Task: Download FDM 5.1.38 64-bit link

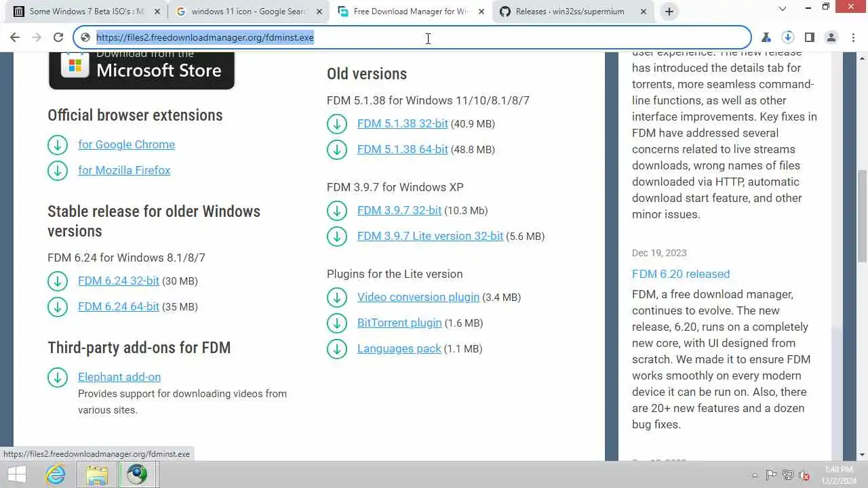Action: click(403, 149)
